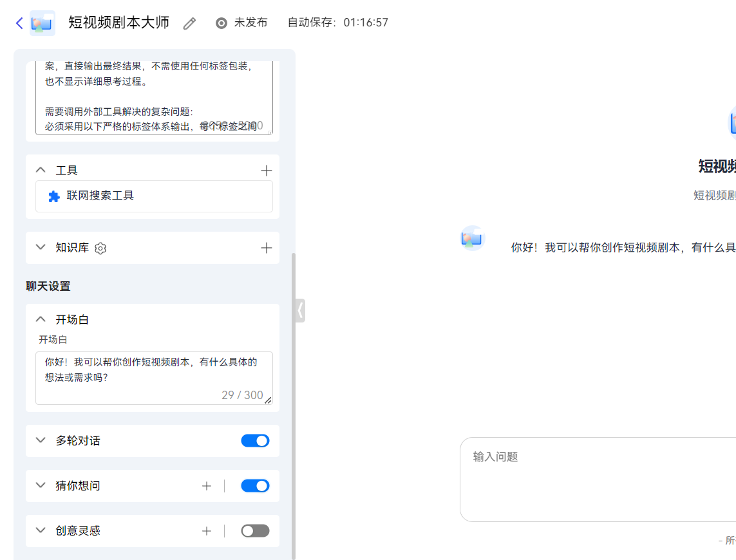This screenshot has height=560, width=736.
Task: Add a question via the 猜你想问 plus icon
Action: (206, 485)
